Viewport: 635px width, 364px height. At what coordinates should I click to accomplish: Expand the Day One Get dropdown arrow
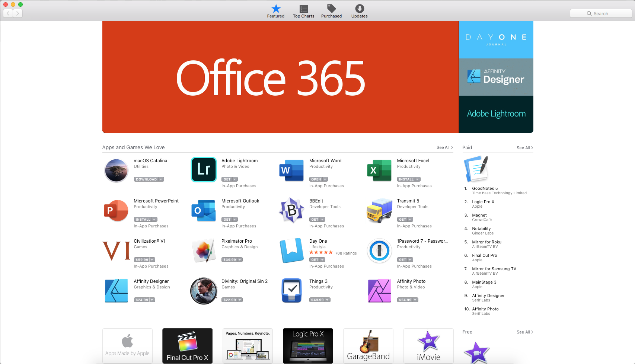pos(323,260)
